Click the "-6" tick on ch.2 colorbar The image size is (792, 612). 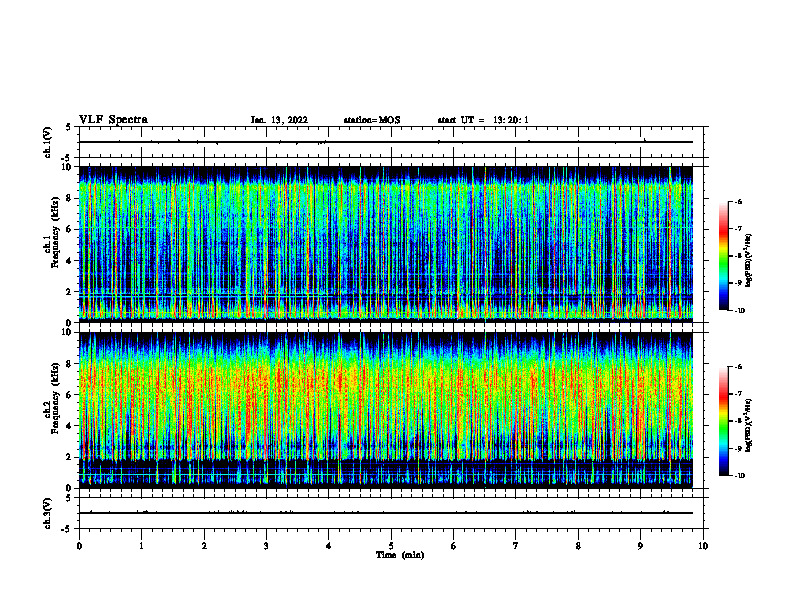point(738,367)
